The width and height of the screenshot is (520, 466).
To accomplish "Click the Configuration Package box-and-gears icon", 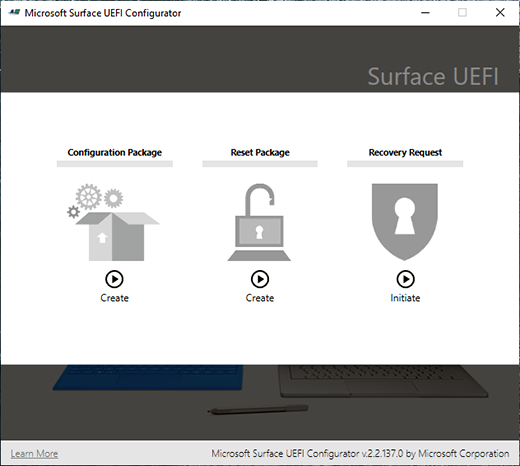I will 113,222.
